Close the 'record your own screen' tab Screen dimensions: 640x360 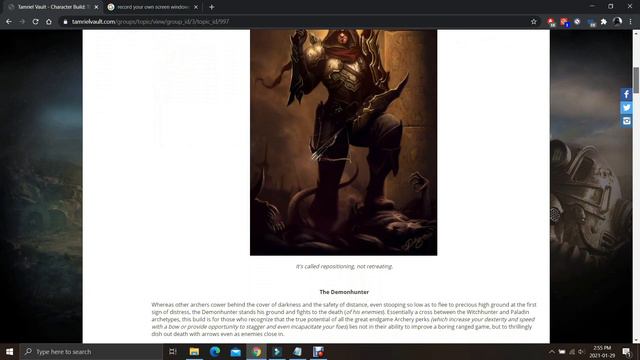pyautogui.click(x=196, y=7)
